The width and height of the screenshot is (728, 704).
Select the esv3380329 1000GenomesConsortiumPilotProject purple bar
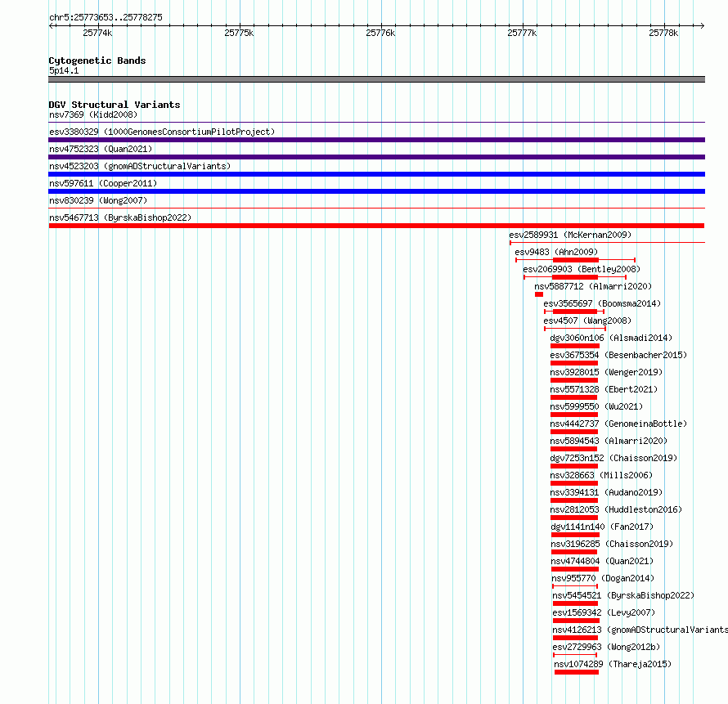(376, 140)
